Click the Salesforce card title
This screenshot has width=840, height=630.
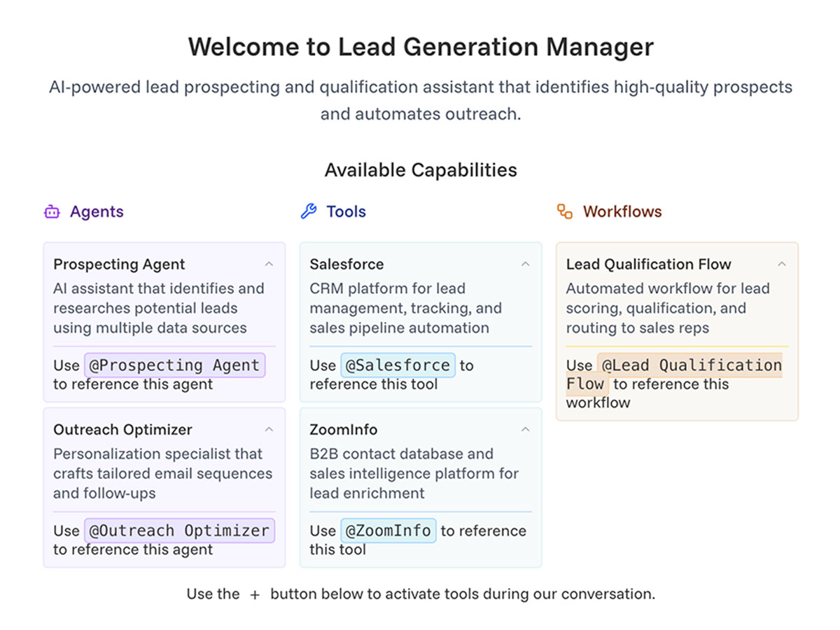[346, 265]
